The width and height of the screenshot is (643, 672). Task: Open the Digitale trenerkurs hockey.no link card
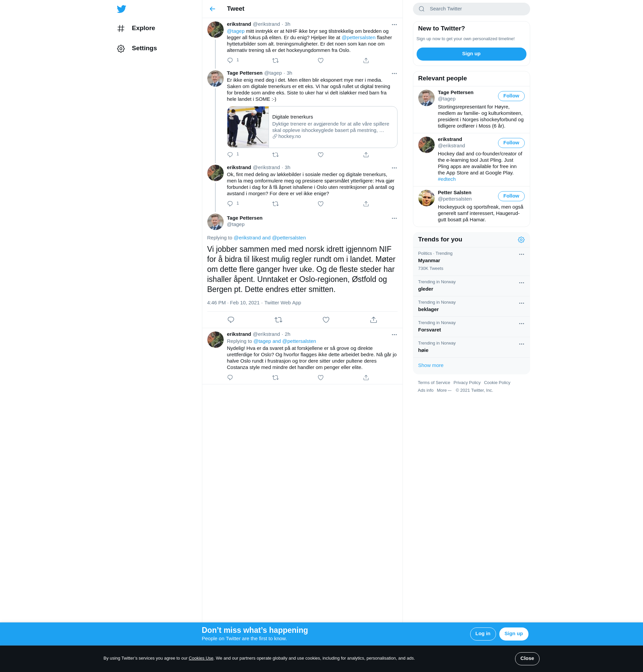312,127
